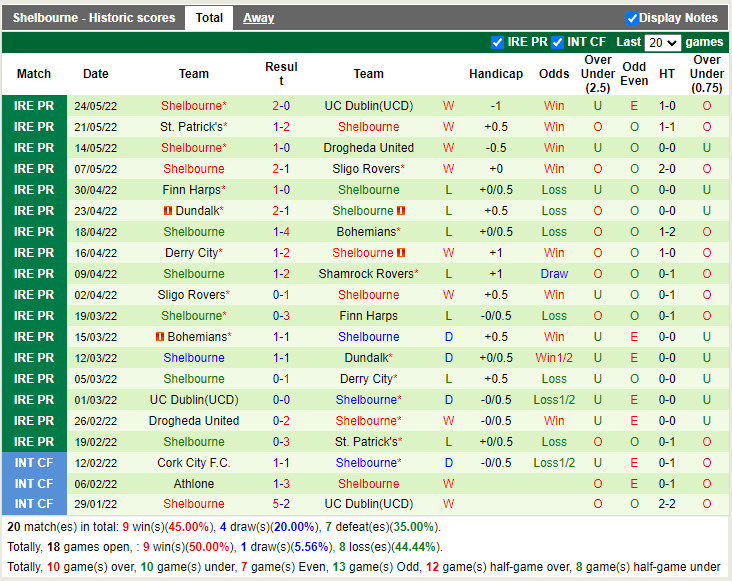The height and width of the screenshot is (581, 732).
Task: Click Shamrock Rovers team name
Action: (368, 274)
